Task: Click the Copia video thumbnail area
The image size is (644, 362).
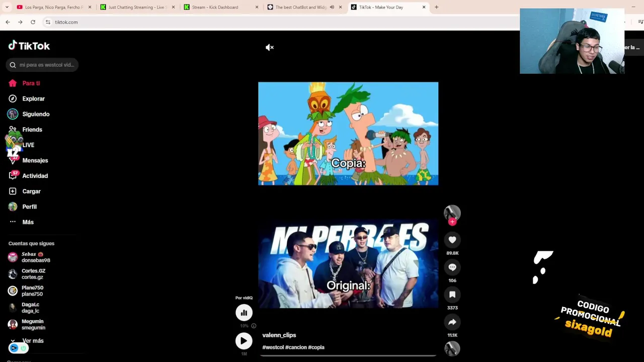Action: [348, 134]
